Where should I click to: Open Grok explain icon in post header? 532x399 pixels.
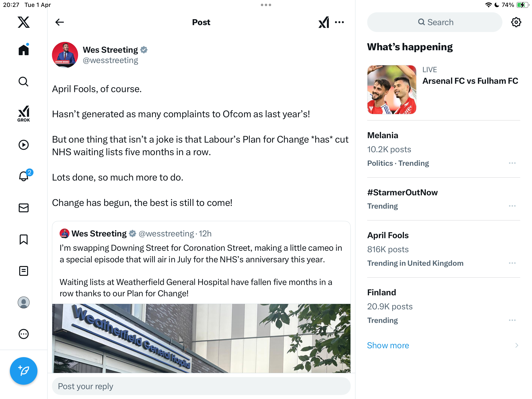324,22
